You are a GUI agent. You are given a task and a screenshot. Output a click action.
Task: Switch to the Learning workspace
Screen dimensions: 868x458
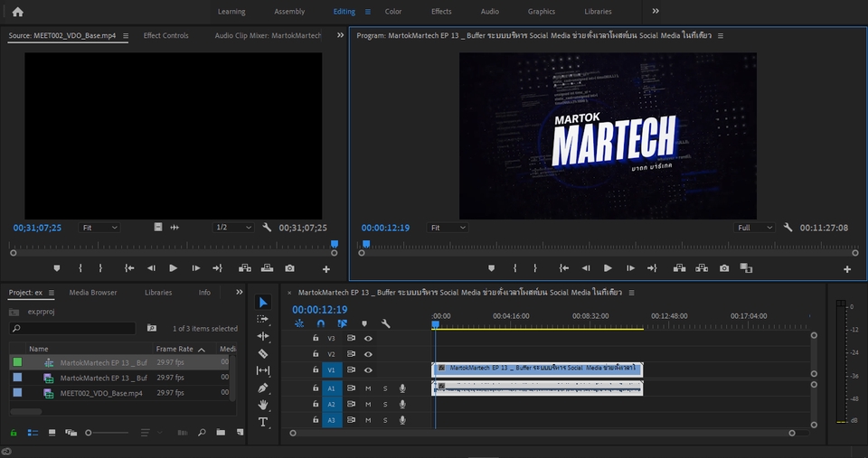tap(231, 12)
